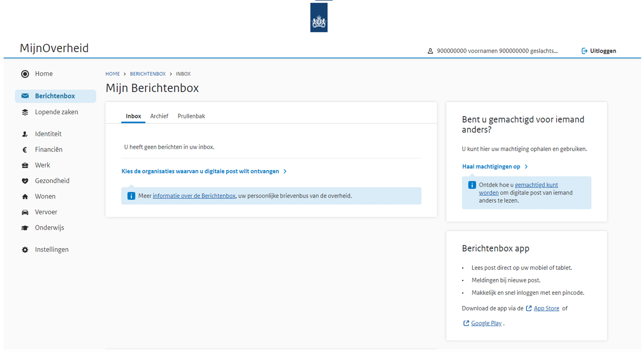Click 'Haal machtigingen op' link
The image size is (644, 352).
click(x=491, y=167)
